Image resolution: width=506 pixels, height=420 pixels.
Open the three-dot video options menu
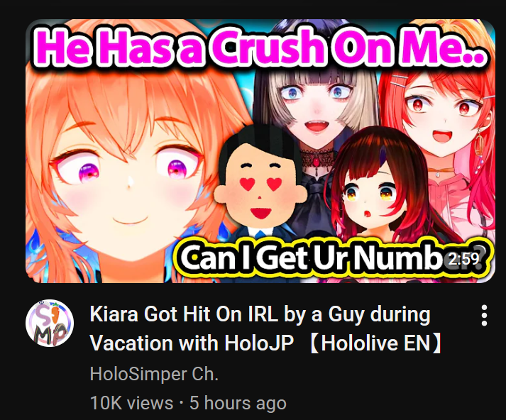(484, 315)
